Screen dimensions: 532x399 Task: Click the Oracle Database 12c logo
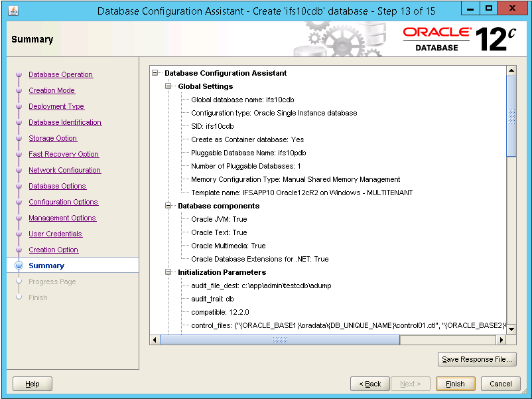pyautogui.click(x=459, y=39)
